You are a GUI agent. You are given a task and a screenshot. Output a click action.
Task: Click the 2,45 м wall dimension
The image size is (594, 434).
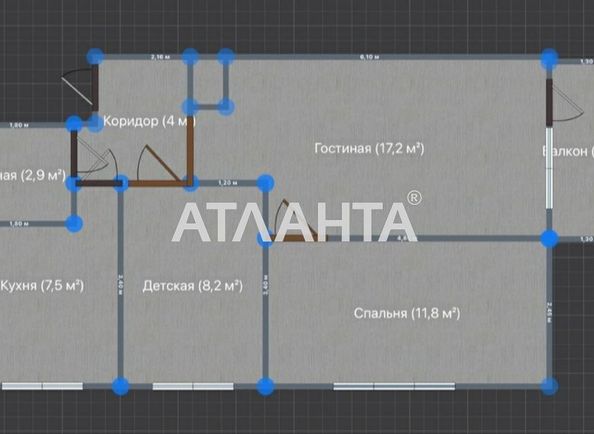549,312
